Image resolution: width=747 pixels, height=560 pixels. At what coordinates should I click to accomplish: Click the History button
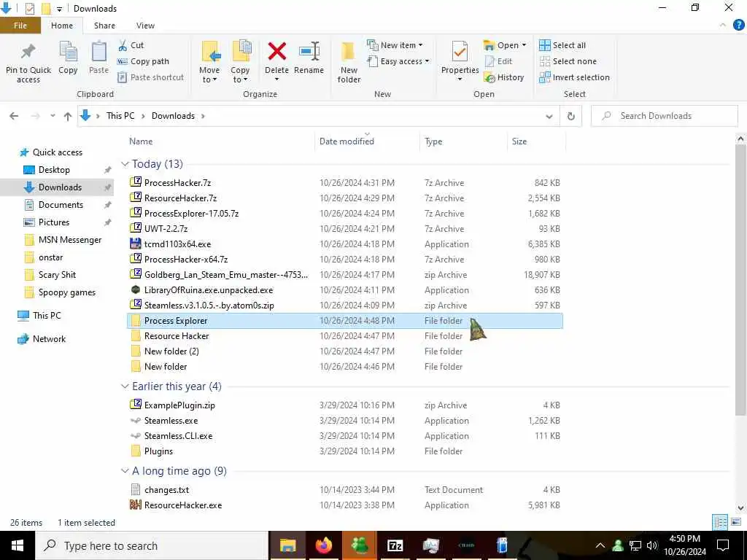[x=503, y=77]
